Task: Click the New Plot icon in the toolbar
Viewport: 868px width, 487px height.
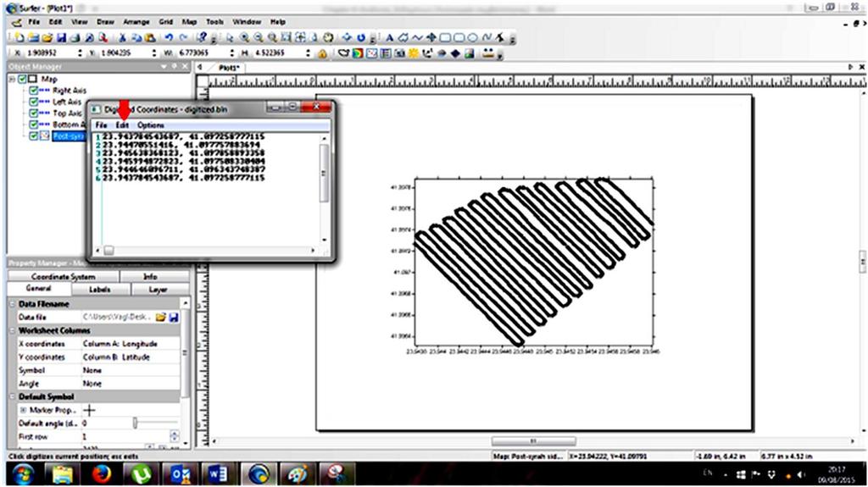Action: (19, 37)
